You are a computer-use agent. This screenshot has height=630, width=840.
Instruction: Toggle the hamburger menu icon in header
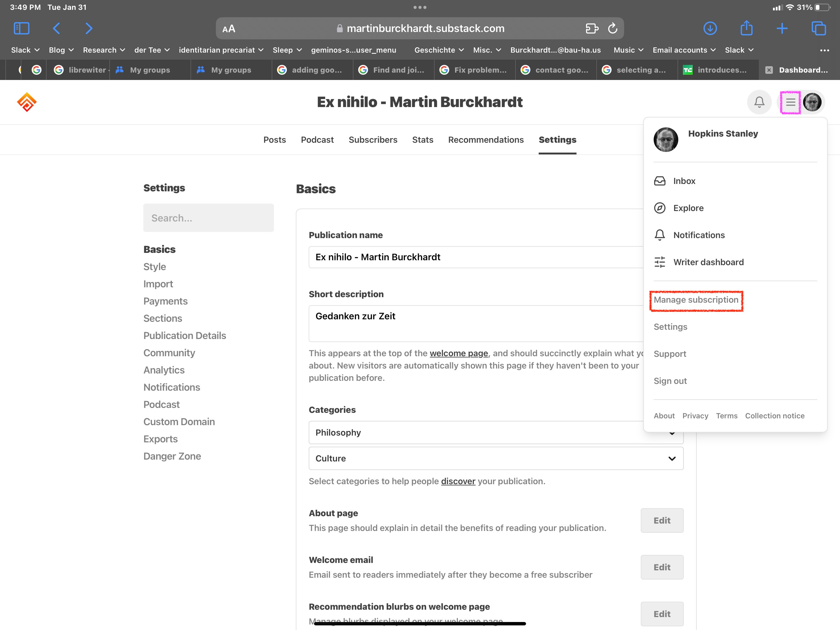pyautogui.click(x=790, y=102)
